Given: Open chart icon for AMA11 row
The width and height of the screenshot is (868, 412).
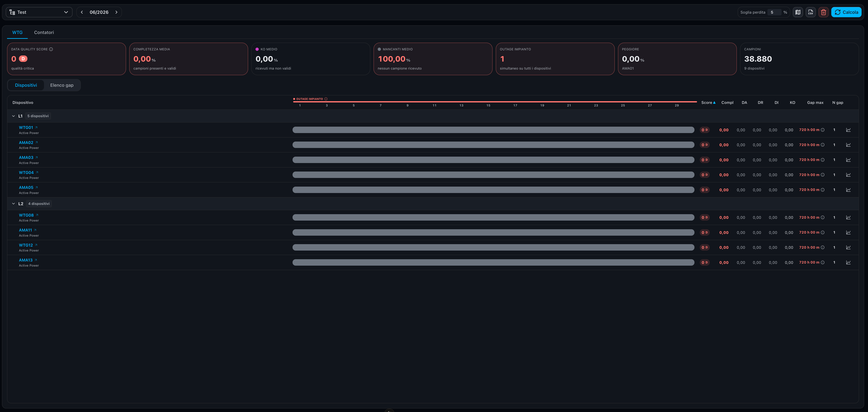Looking at the screenshot, I should tap(848, 232).
